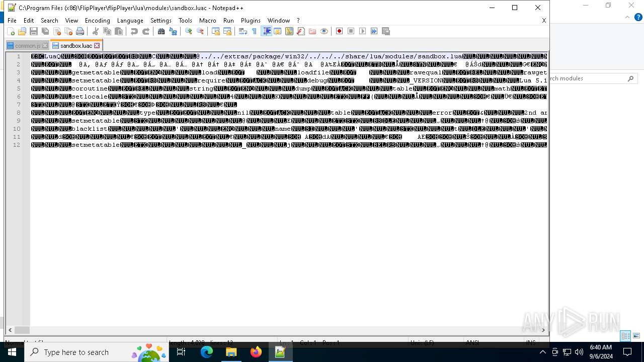Click the Paste toolbar icon
This screenshot has width=644, height=362.
(119, 31)
